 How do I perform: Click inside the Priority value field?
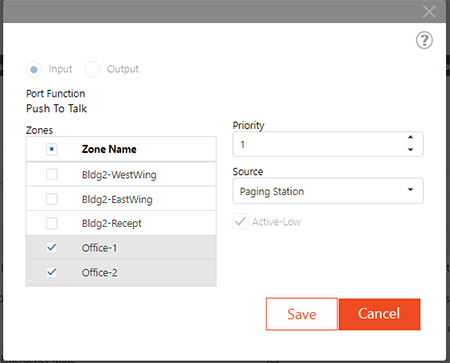(319, 144)
